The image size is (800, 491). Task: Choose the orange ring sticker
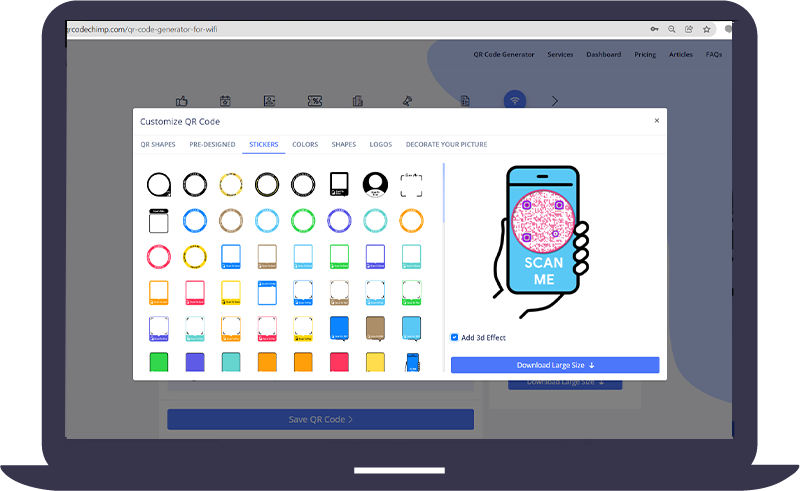point(411,221)
